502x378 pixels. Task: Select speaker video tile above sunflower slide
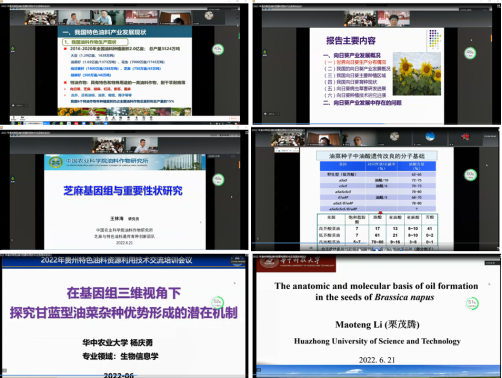[394, 18]
